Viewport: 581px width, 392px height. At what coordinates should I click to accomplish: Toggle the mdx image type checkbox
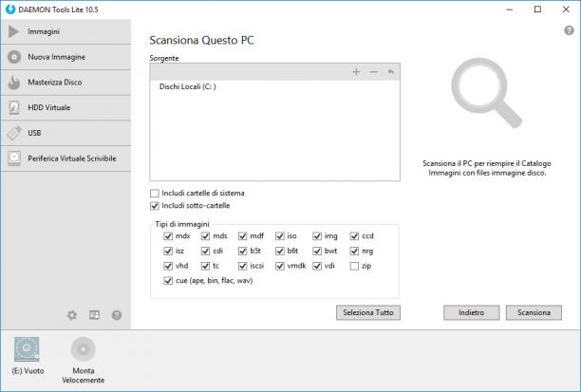[x=168, y=236]
